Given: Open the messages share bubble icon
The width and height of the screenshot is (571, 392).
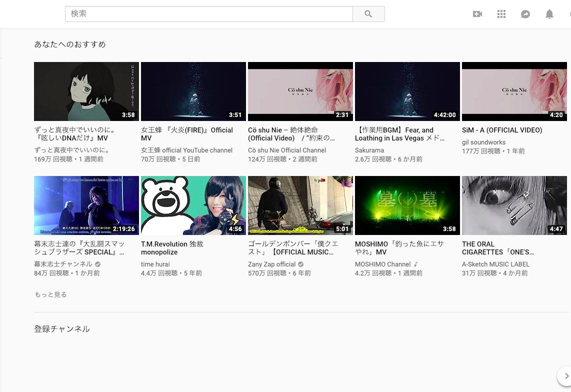Looking at the screenshot, I should 525,14.
